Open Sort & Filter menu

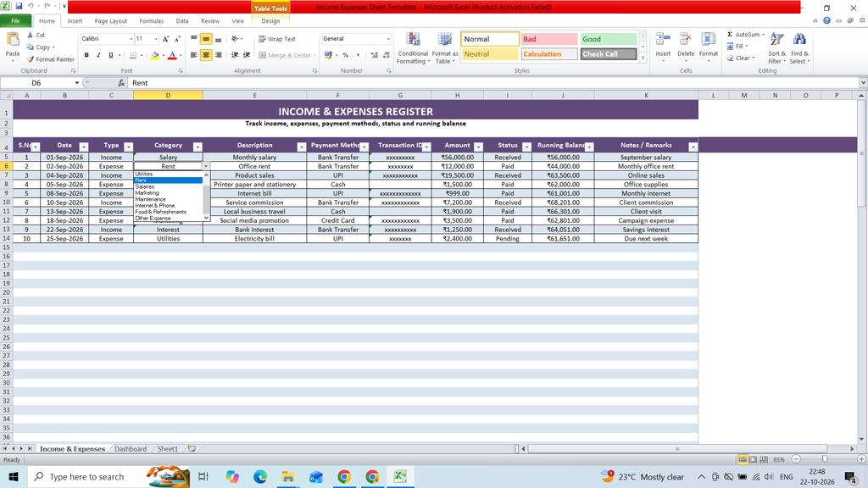click(776, 48)
